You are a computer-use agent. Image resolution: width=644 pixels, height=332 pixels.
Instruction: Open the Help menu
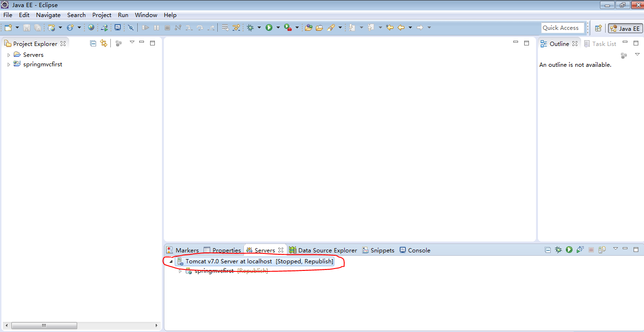(170, 15)
